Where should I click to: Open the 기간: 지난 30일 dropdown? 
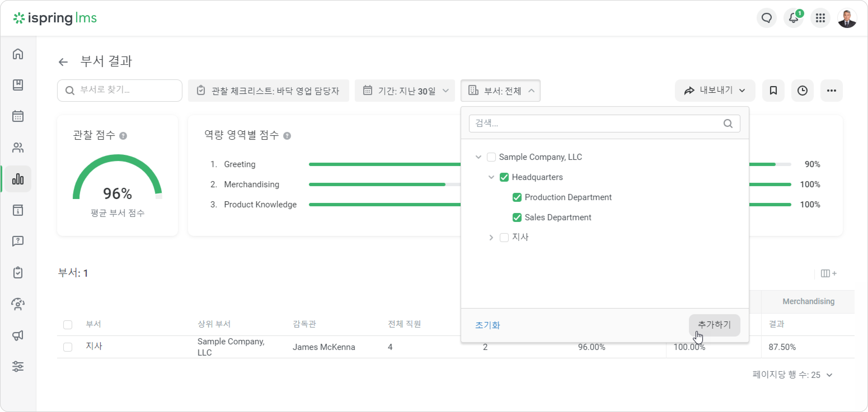click(x=405, y=91)
